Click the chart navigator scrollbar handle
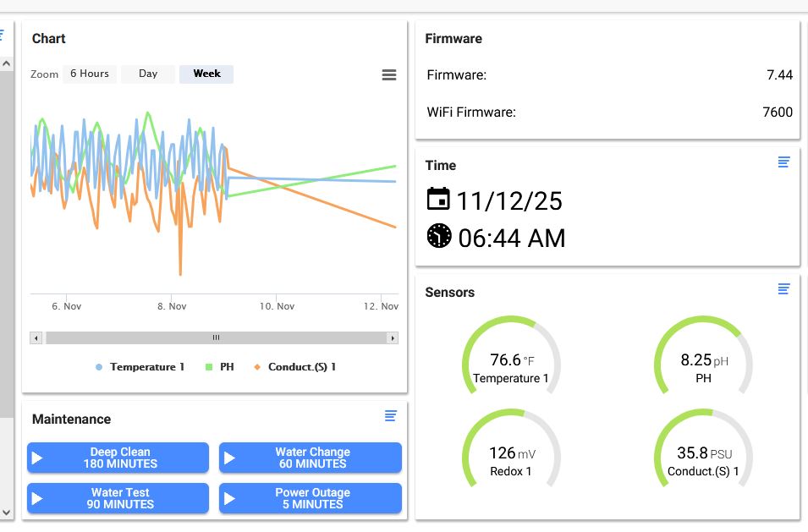This screenshot has height=532, width=808. point(217,337)
